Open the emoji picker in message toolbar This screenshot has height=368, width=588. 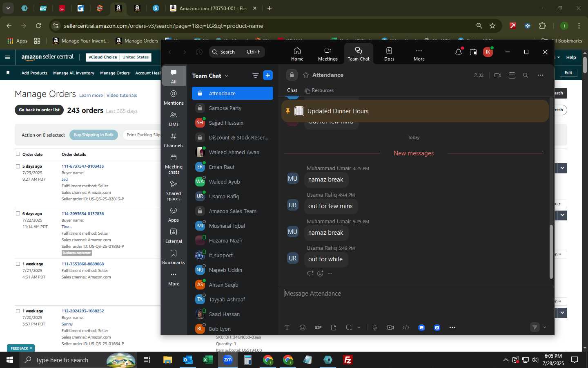pyautogui.click(x=303, y=328)
